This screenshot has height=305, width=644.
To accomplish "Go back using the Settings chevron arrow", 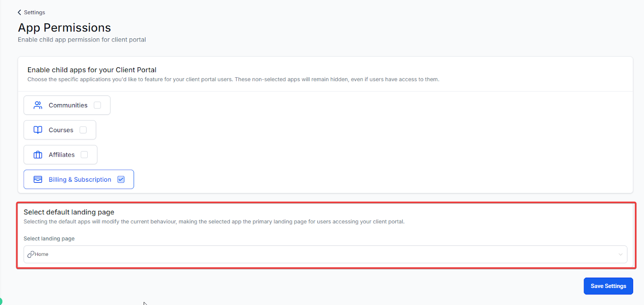I will point(19,12).
